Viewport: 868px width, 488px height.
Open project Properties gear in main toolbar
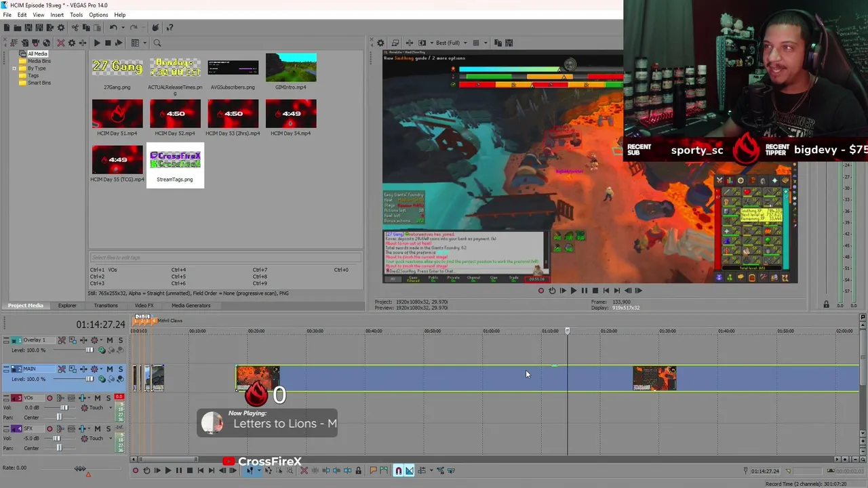pos(61,28)
